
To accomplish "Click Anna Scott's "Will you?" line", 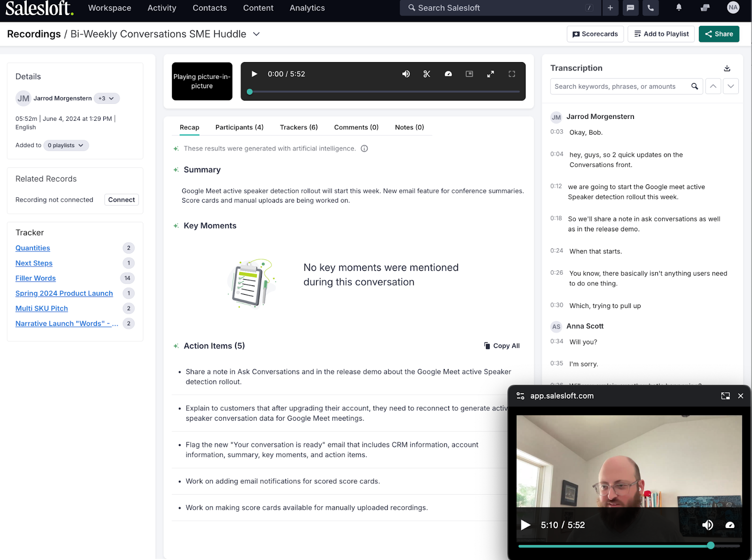I will point(583,342).
